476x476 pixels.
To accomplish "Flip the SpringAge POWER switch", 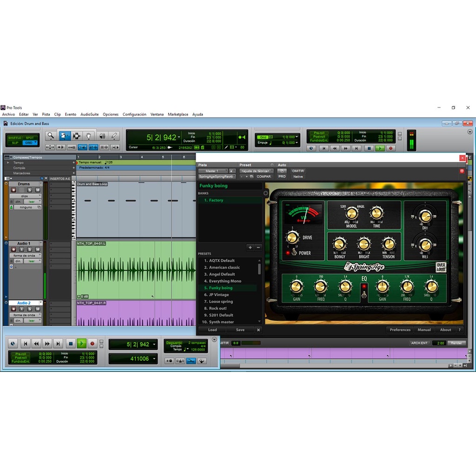I will [x=294, y=252].
